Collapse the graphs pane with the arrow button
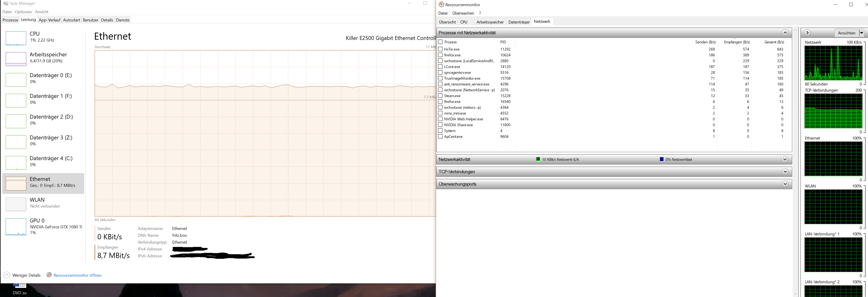This screenshot has width=868, height=297. coord(807,33)
